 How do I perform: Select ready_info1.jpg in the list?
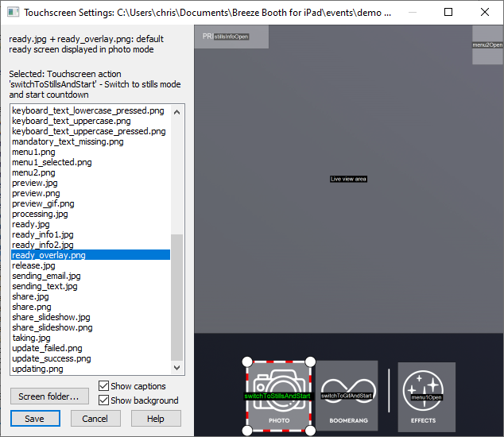tap(91, 234)
